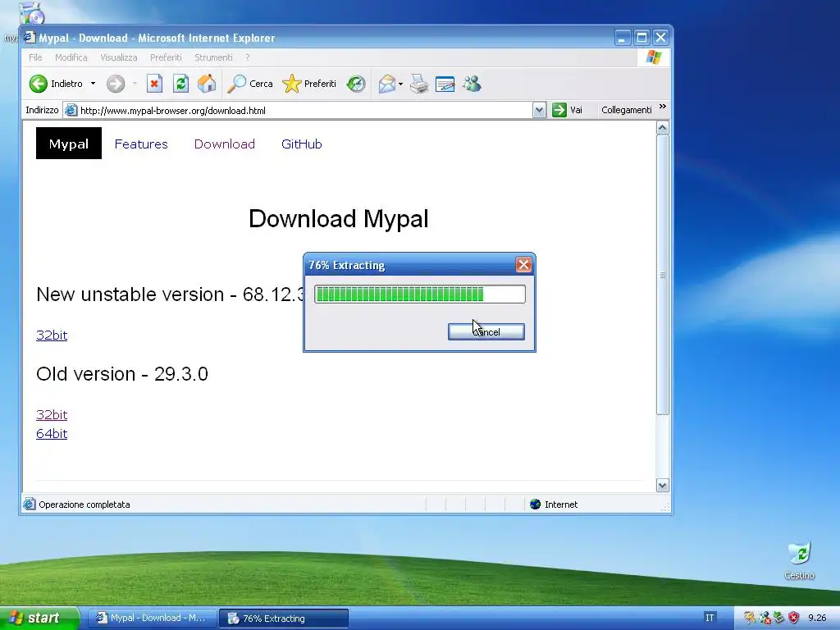
Task: Click the Collegamenti links label
Action: 626,110
